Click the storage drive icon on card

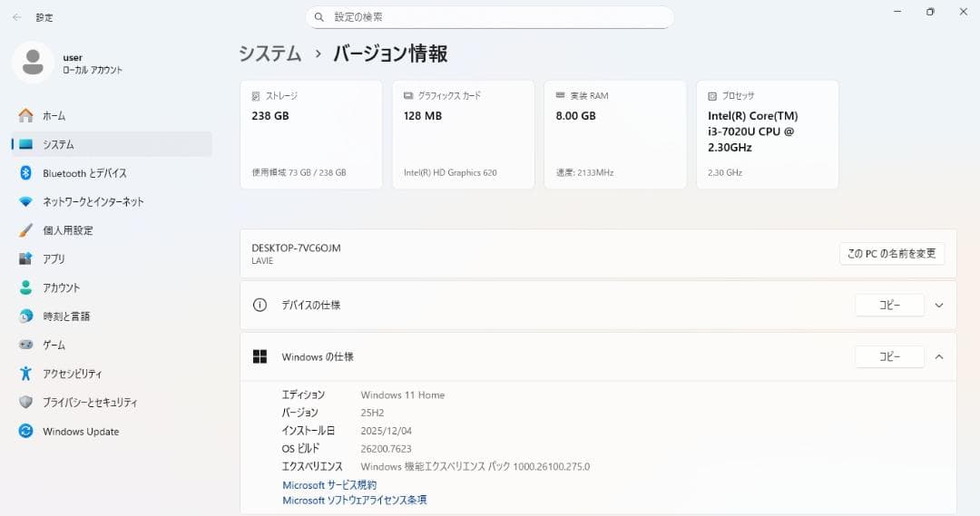256,96
